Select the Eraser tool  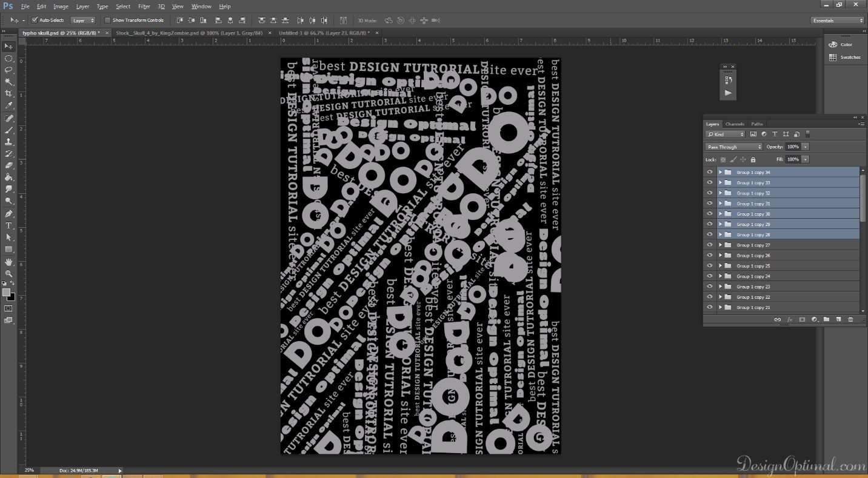pos(8,165)
